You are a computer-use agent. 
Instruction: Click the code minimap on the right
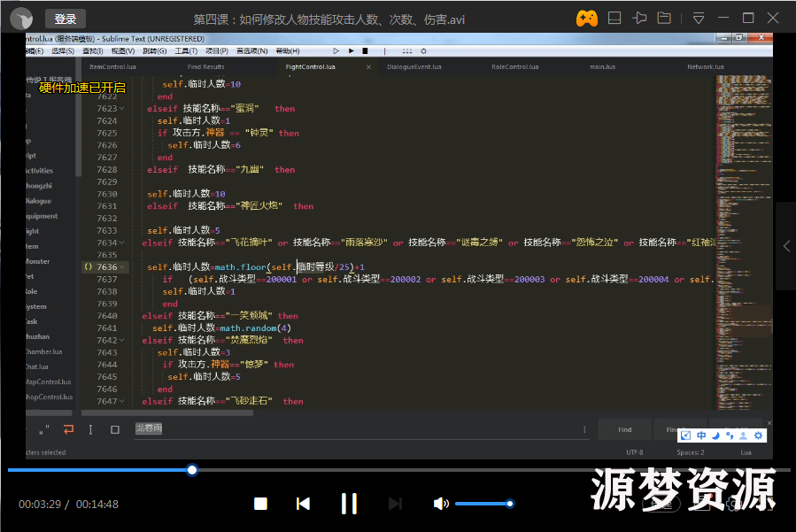pyautogui.click(x=744, y=243)
